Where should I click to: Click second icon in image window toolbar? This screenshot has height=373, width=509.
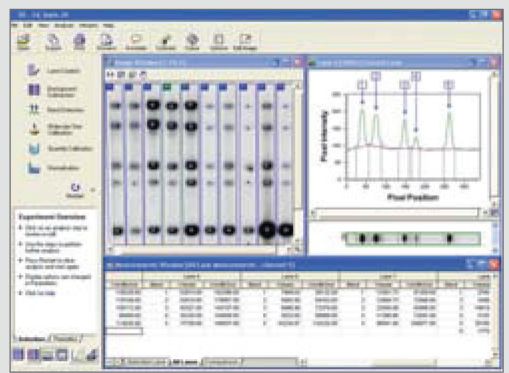pos(121,75)
